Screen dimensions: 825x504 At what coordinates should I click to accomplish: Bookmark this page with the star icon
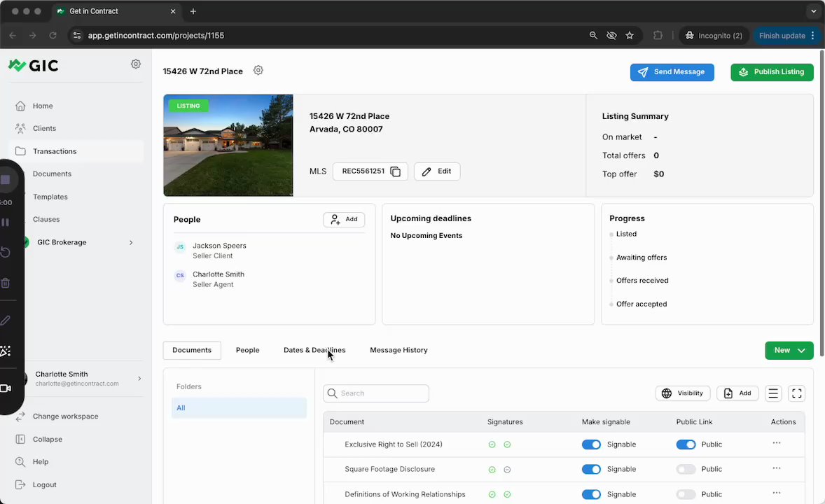pyautogui.click(x=630, y=35)
